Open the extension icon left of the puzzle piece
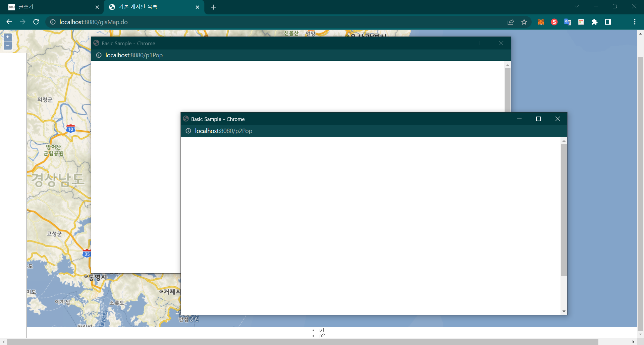 (x=581, y=22)
